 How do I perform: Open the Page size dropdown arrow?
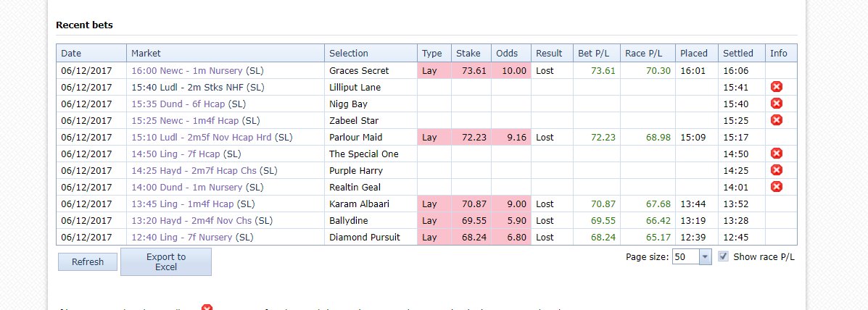(706, 257)
